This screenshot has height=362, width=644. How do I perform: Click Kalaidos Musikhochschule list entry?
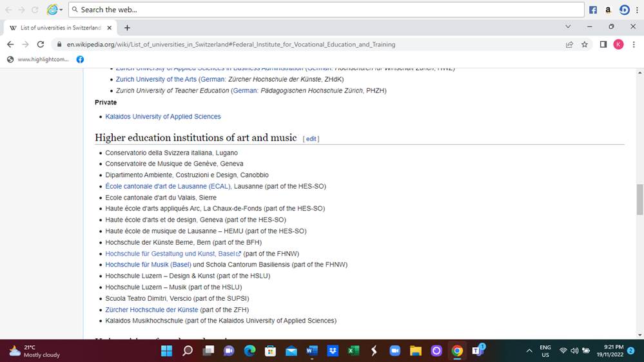pos(220,321)
